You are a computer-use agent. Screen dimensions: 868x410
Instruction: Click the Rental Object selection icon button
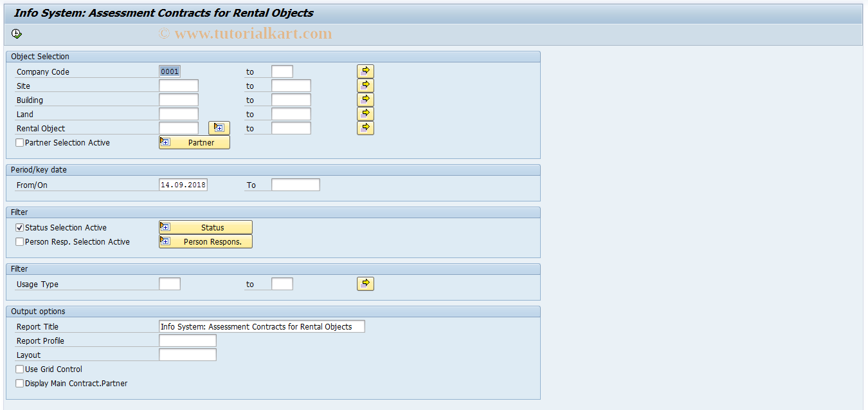pos(219,128)
